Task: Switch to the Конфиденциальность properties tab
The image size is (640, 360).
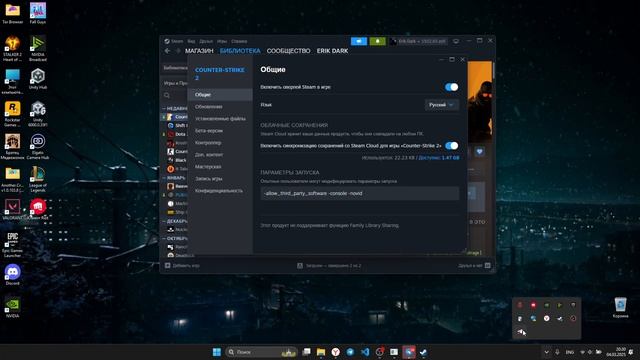Action: pos(220,191)
